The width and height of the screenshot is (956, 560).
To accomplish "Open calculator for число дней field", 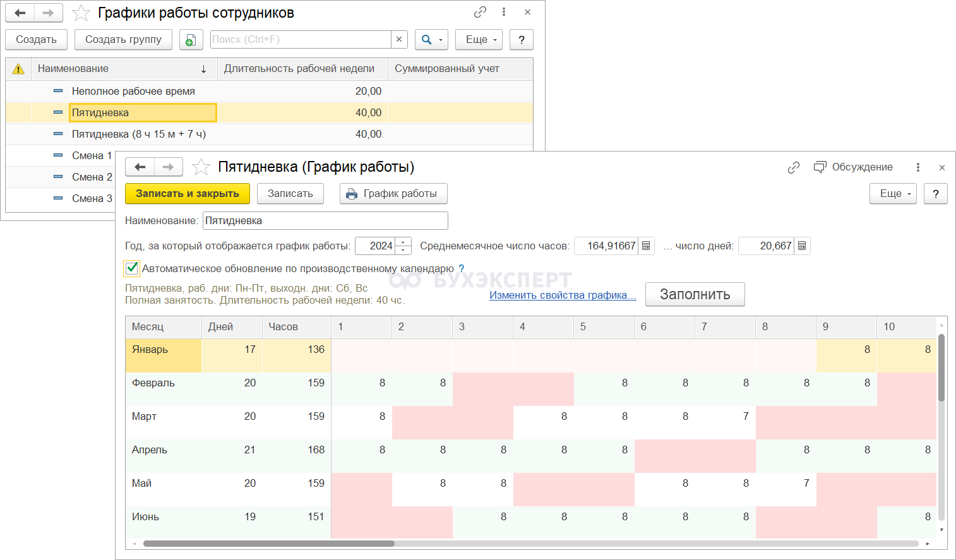I will pos(802,246).
